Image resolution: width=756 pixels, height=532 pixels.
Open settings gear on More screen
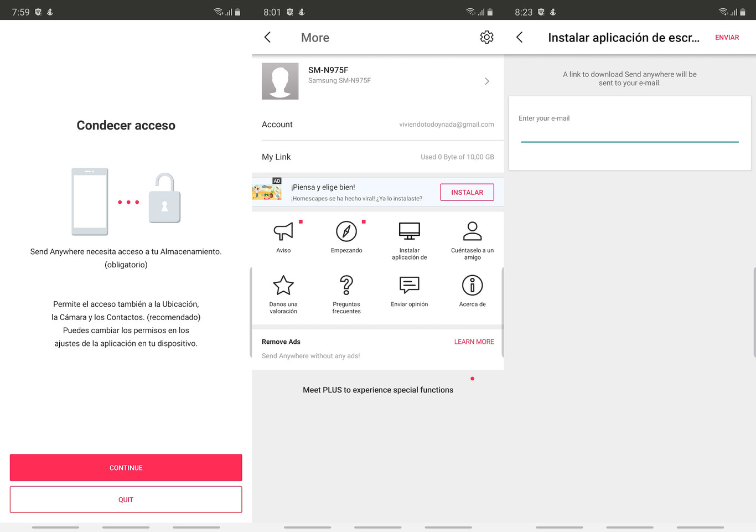coord(486,37)
